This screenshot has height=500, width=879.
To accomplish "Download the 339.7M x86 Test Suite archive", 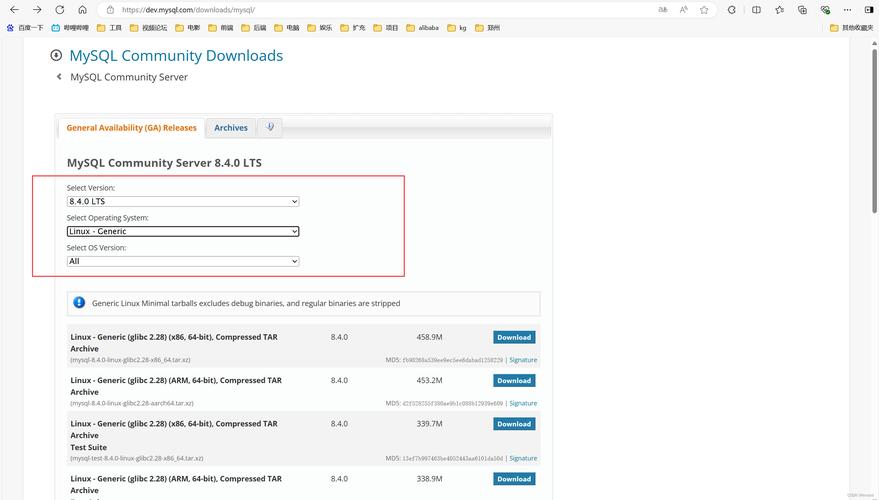I will click(x=514, y=424).
